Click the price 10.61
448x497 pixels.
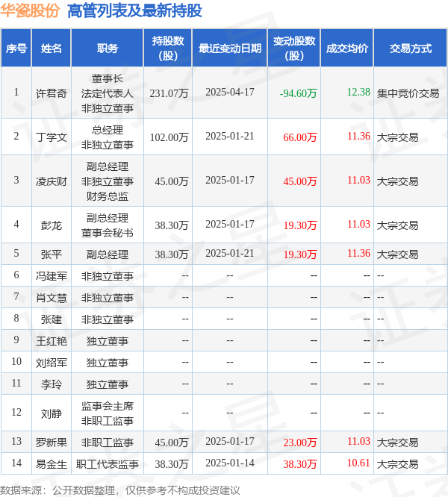(358, 463)
